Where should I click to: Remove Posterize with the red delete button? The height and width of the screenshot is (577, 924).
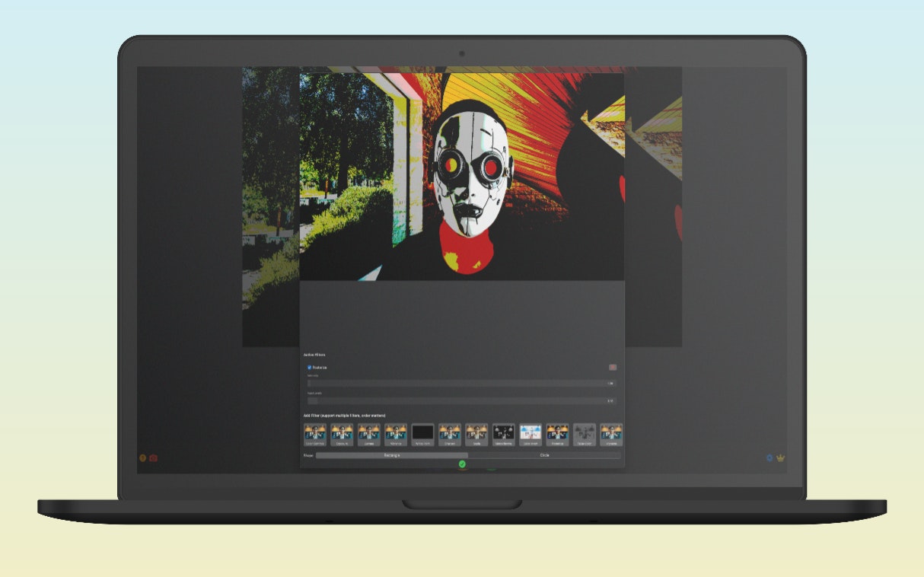pos(613,367)
